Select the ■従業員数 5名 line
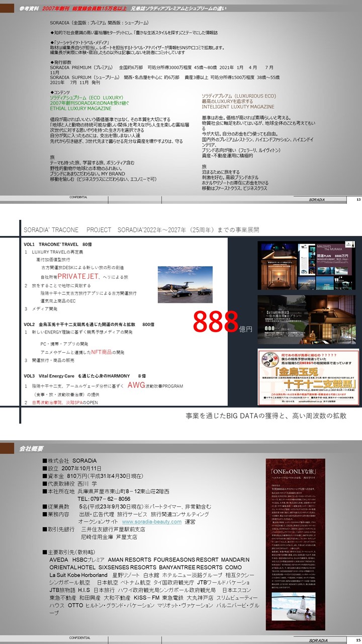The width and height of the screenshot is (362, 644). pyautogui.click(x=127, y=507)
